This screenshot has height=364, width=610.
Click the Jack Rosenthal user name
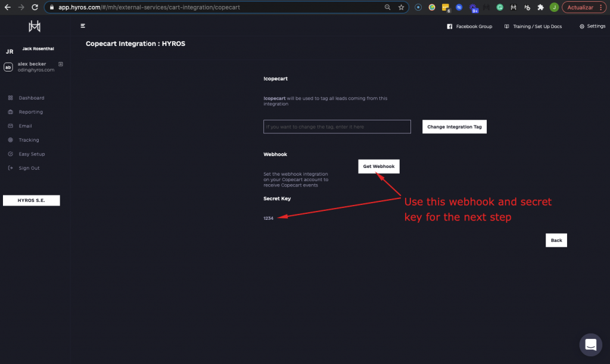[38, 49]
